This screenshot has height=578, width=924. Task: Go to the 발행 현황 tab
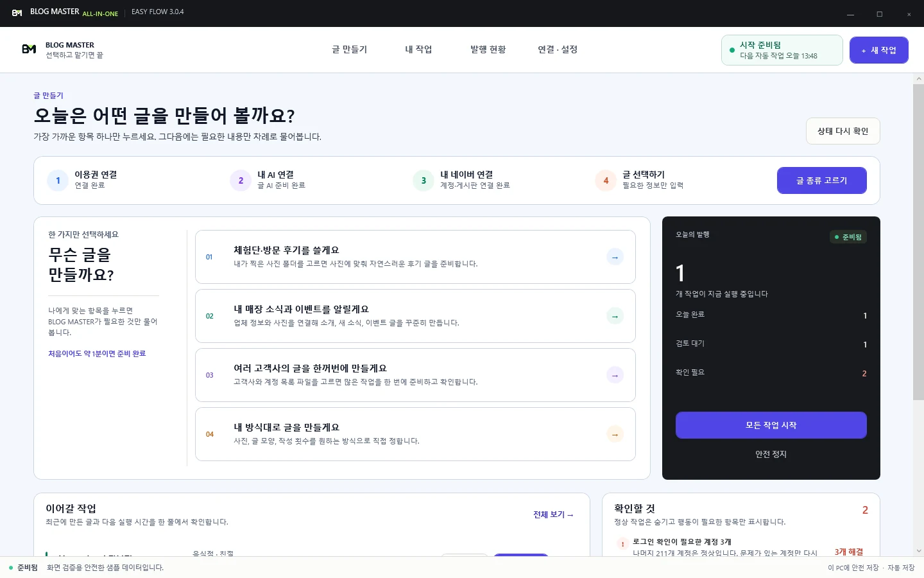coord(488,49)
